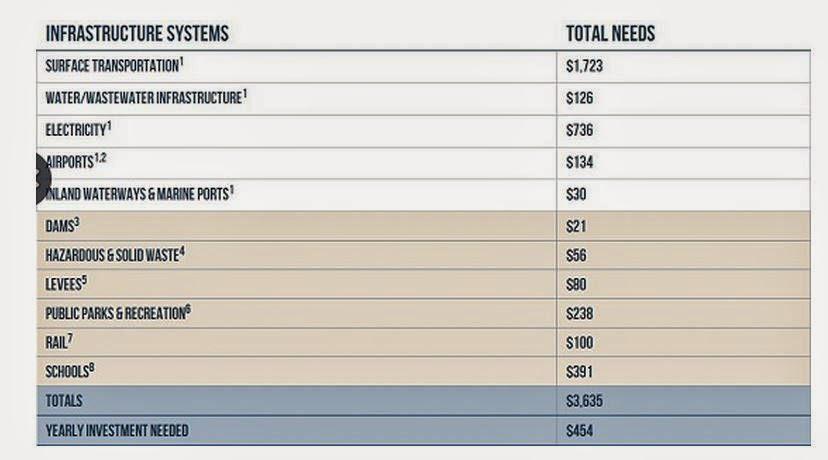
Task: Select the Dams row label
Action: 63,226
